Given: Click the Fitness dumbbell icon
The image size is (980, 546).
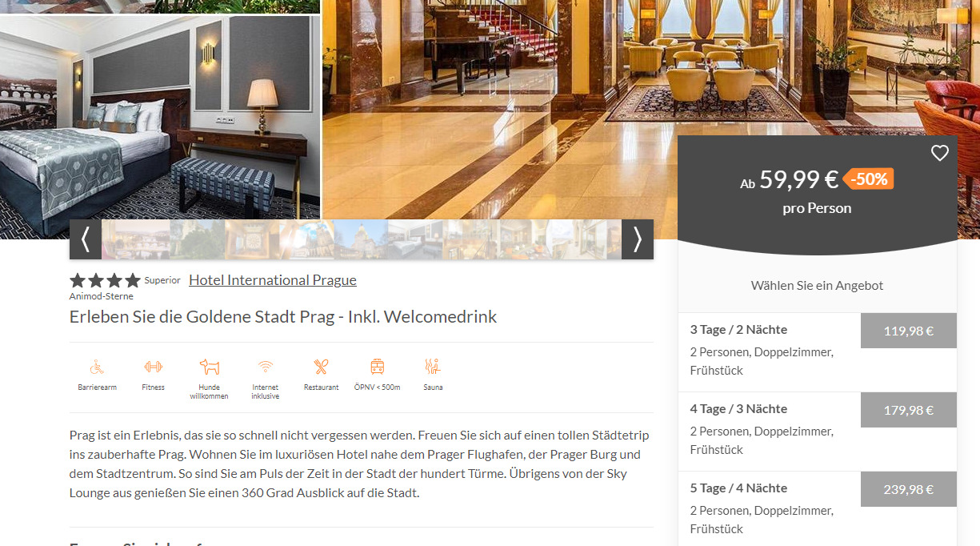Looking at the screenshot, I should coord(153,367).
